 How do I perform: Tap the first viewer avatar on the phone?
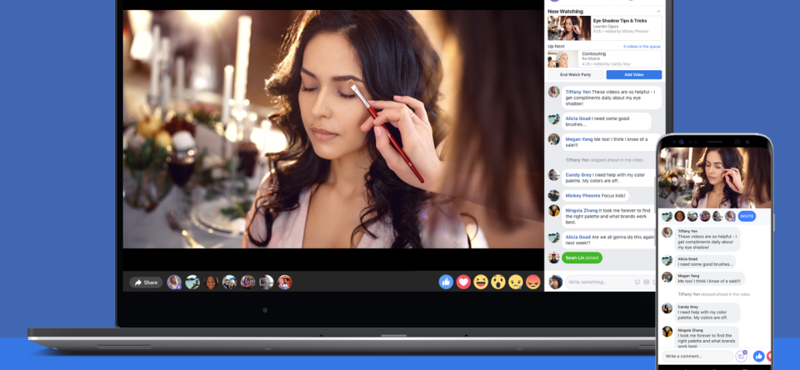tap(667, 216)
